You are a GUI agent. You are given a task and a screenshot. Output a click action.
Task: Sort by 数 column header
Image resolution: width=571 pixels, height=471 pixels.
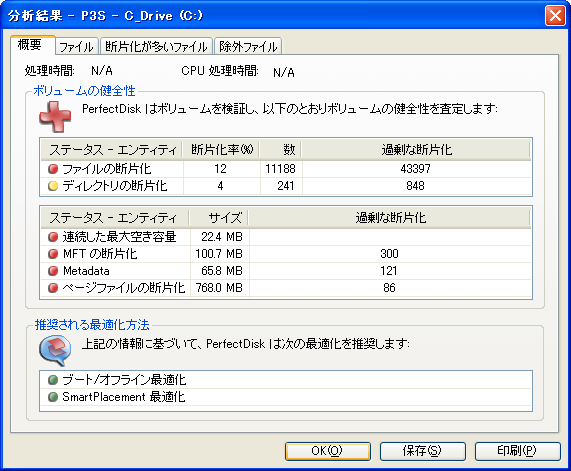tap(281, 149)
